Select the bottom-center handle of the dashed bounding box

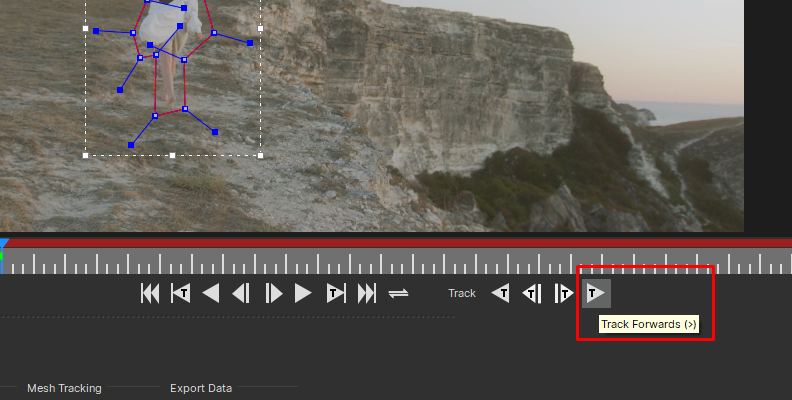pyautogui.click(x=172, y=156)
